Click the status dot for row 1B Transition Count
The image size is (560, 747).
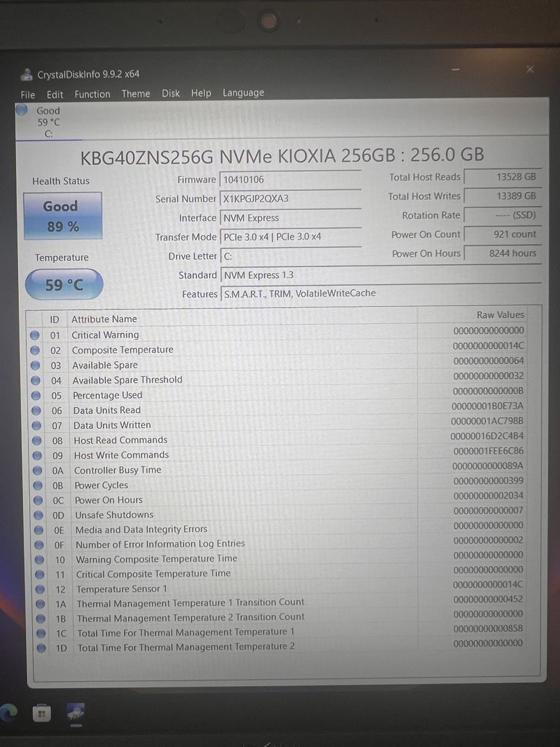(40, 618)
